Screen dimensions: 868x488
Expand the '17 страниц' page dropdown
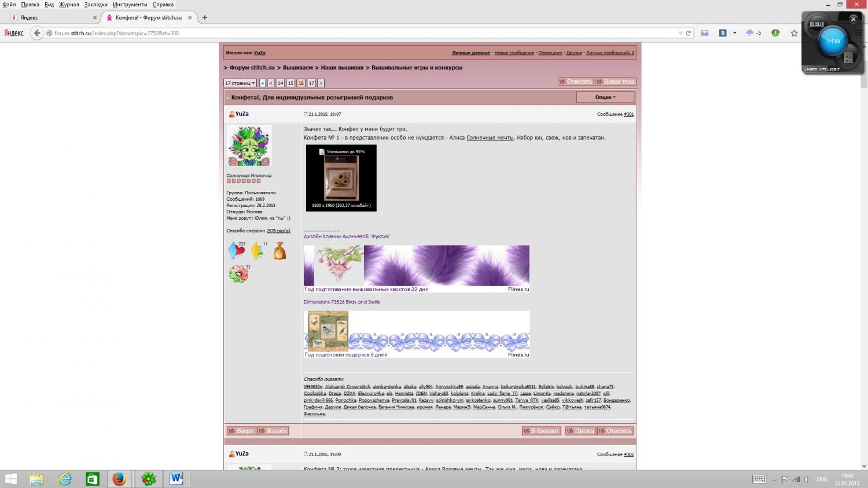[240, 83]
